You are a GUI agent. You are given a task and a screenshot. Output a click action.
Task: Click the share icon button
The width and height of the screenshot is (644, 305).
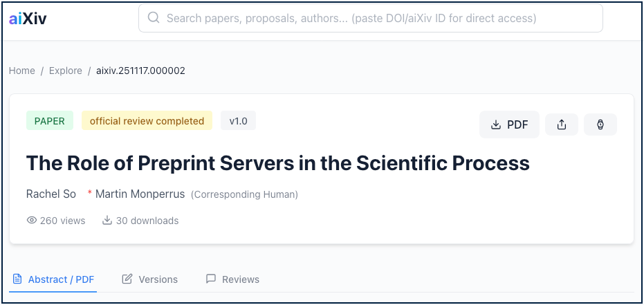tap(562, 124)
